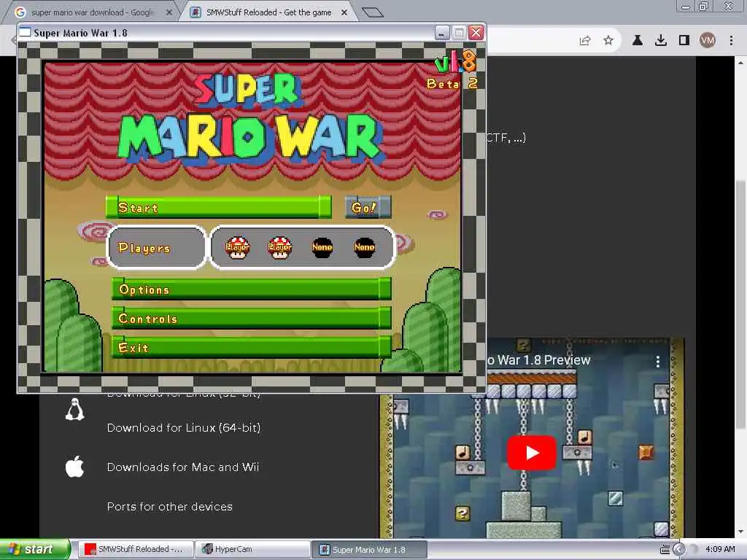Choose Exit in the game menu
The height and width of the screenshot is (560, 747).
click(252, 347)
